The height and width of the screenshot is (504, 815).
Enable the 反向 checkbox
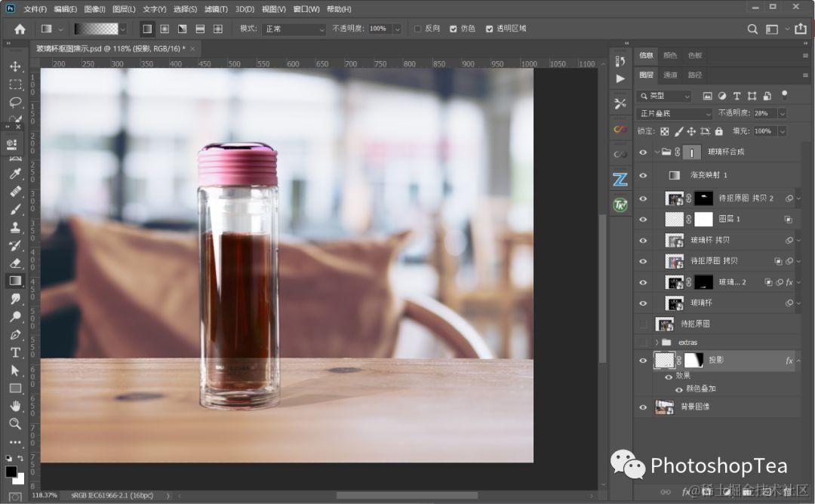point(418,29)
